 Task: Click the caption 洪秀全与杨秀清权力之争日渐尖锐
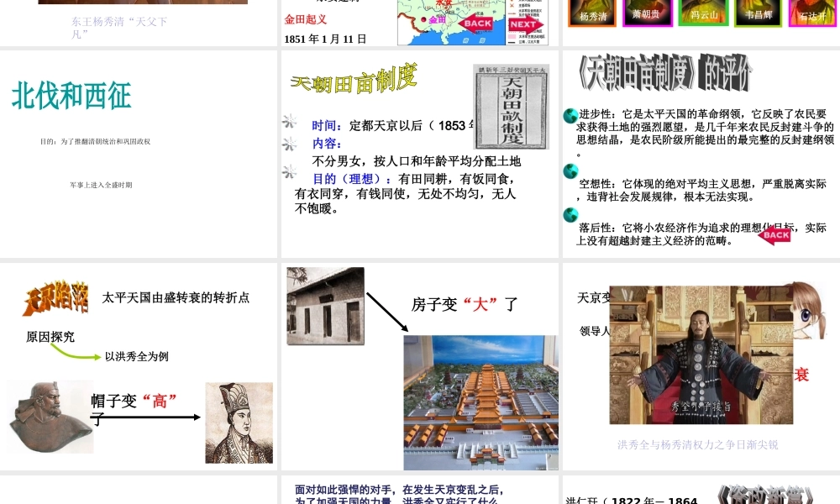[697, 444]
